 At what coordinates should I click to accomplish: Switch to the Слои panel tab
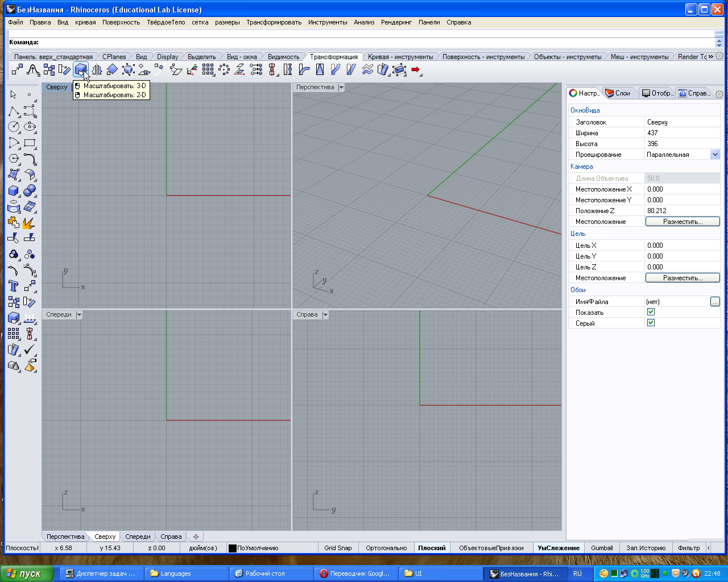coord(618,93)
